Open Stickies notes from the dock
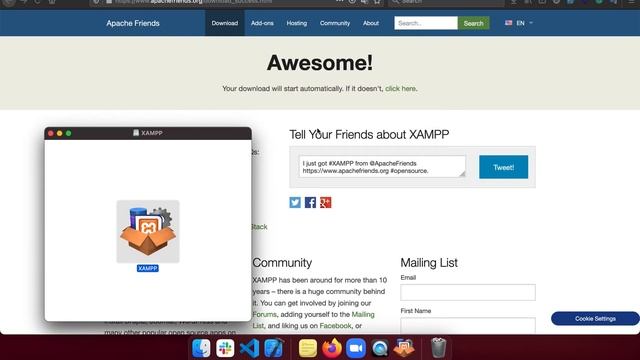 point(308,348)
